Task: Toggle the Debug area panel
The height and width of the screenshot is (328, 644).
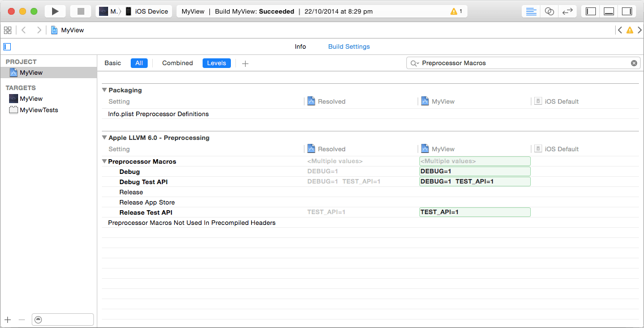Action: 609,11
